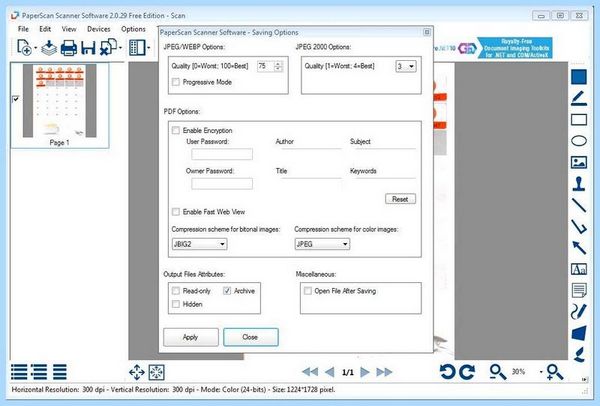Go to the last page
Image resolution: width=600 pixels, height=406 pixels.
(x=384, y=372)
